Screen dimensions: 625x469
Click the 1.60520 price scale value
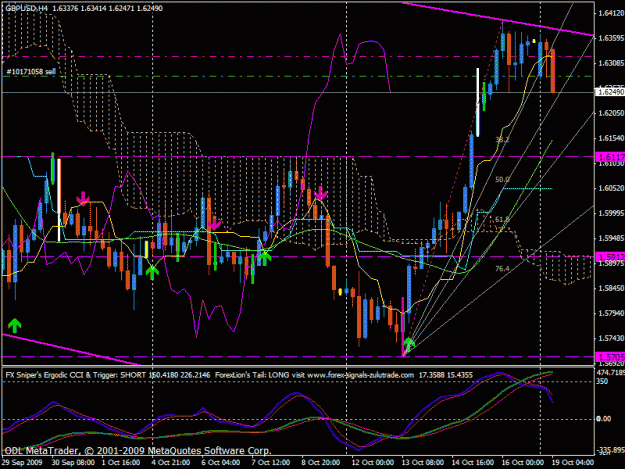(x=611, y=188)
